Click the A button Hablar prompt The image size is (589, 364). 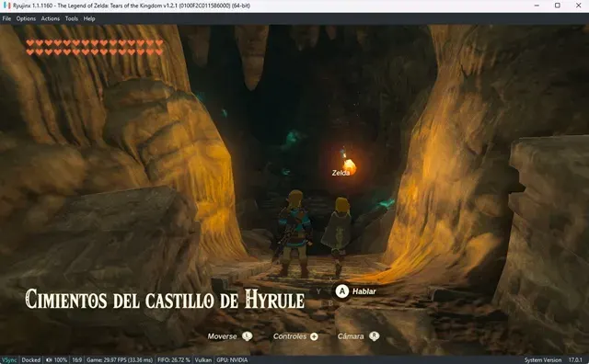click(341, 291)
